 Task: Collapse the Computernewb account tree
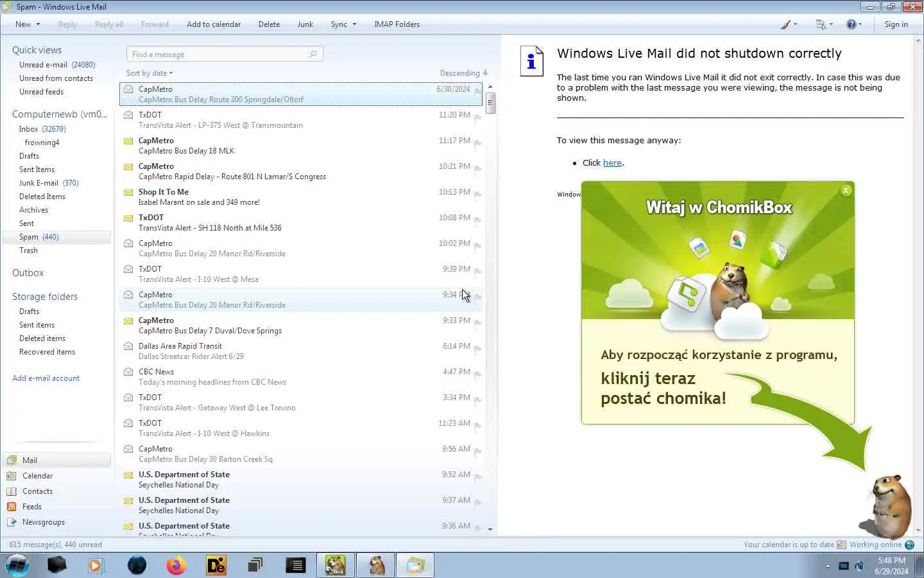click(x=60, y=114)
